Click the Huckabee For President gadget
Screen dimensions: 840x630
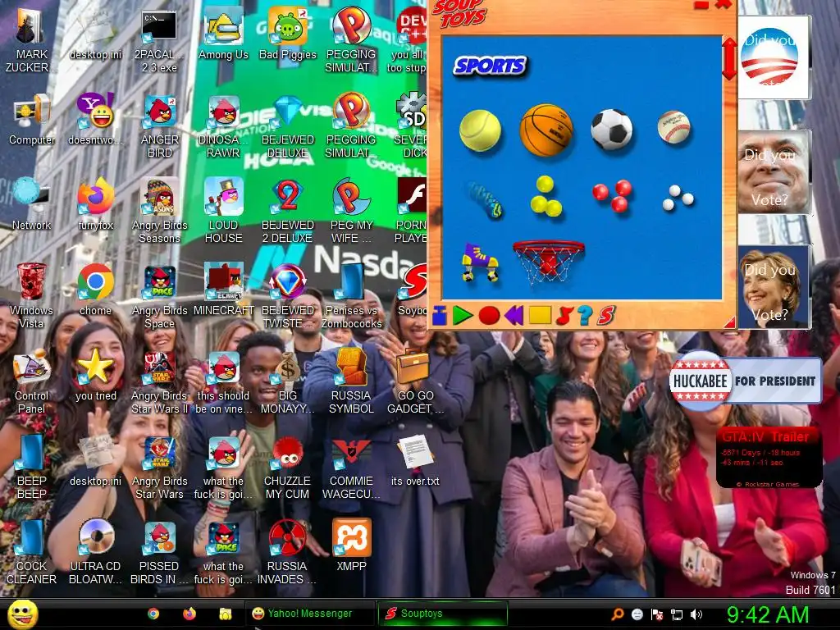[x=745, y=381]
